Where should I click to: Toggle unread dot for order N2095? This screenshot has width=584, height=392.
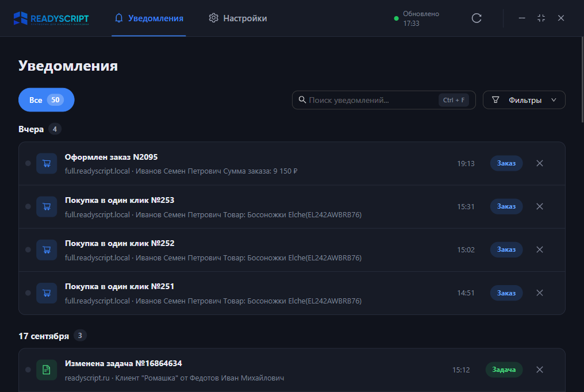tap(28, 163)
